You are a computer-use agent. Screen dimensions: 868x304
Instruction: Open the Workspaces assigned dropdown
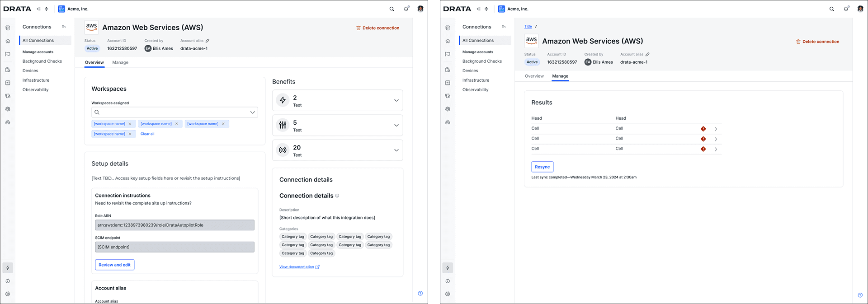[175, 112]
